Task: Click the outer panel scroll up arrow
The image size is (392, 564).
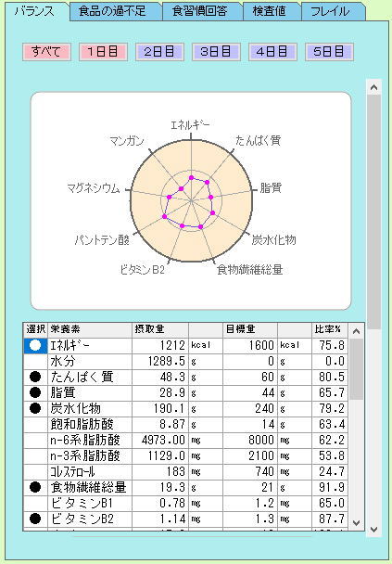Action: [373, 87]
